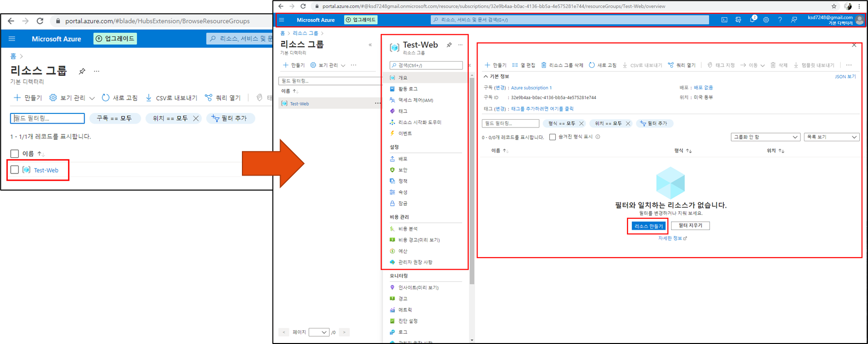Open more options next to Test-Web title
The height and width of the screenshot is (344, 868).
coord(460,45)
